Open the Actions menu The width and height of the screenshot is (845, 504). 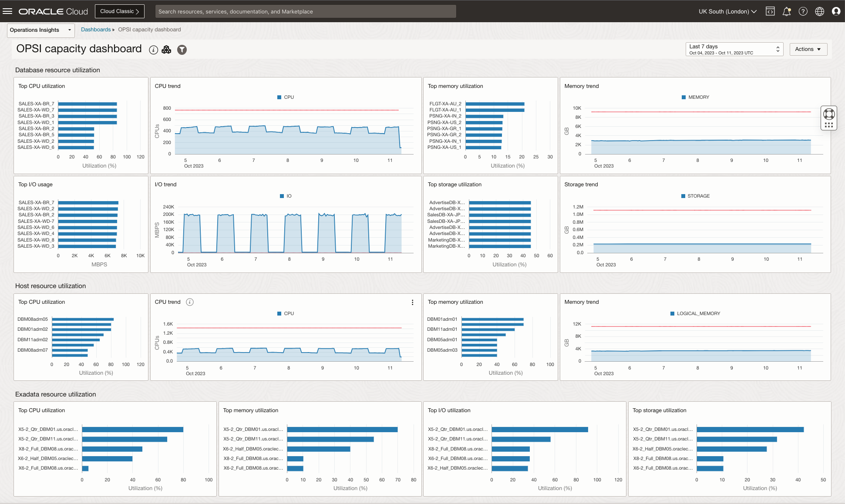[808, 49]
